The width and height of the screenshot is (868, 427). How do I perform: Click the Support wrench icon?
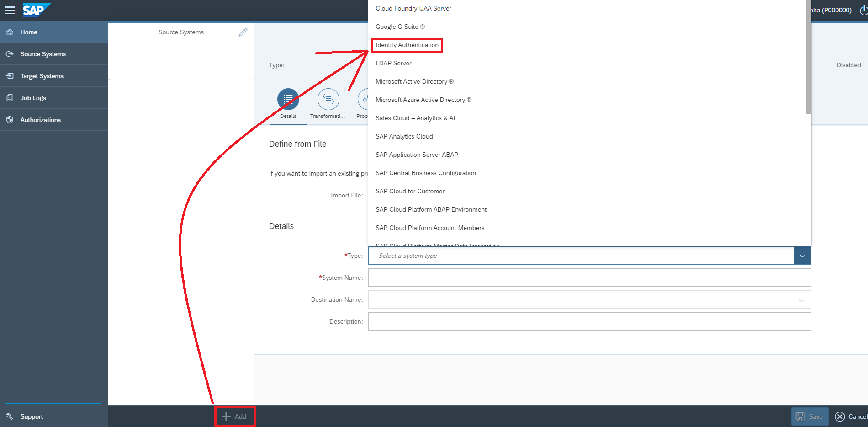click(x=10, y=416)
